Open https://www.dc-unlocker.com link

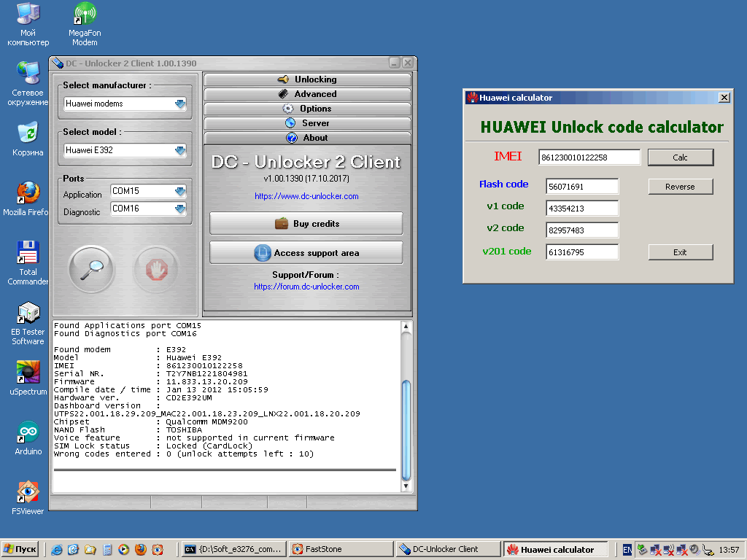(306, 196)
